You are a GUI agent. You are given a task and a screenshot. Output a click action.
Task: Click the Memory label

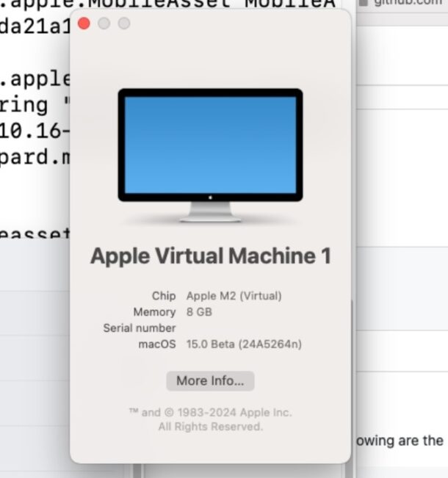point(155,312)
